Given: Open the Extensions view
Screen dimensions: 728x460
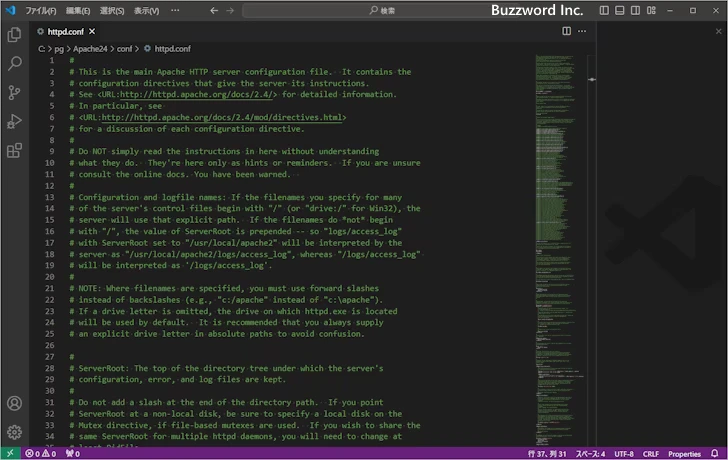Looking at the screenshot, I should pyautogui.click(x=14, y=151).
